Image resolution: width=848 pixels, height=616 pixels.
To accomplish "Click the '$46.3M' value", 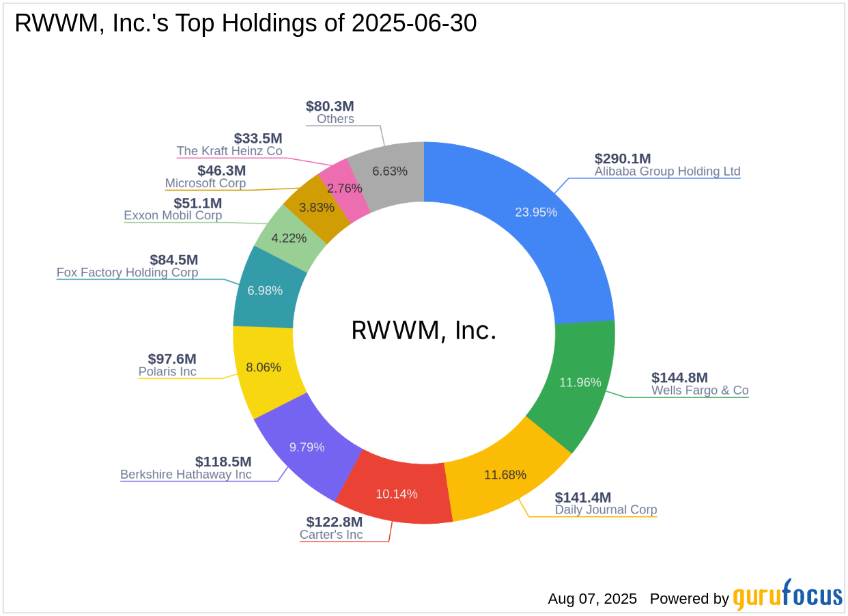I will (222, 171).
